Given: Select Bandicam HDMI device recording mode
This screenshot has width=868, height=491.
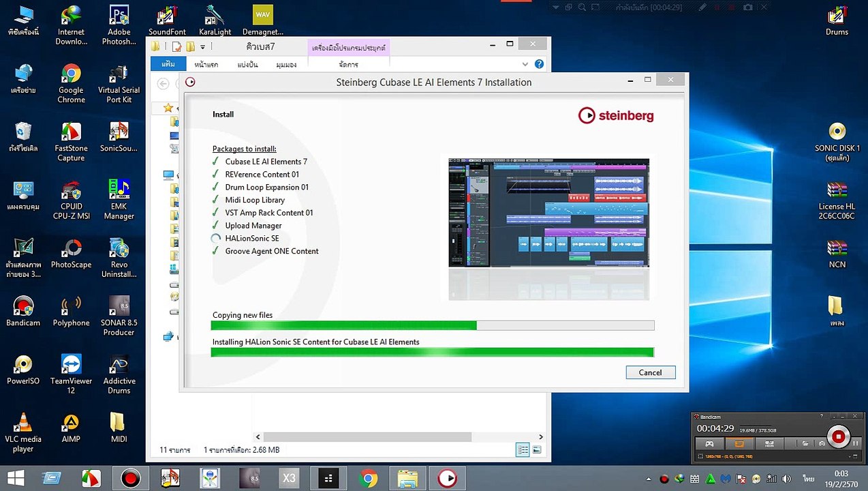Looking at the screenshot, I should tap(769, 443).
